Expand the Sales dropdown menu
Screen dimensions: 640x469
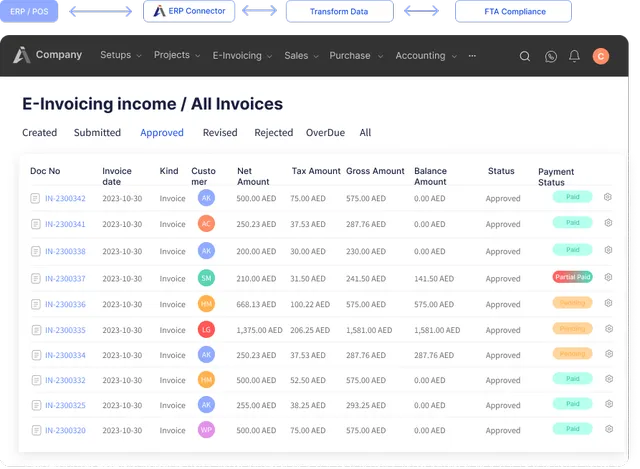coord(301,56)
